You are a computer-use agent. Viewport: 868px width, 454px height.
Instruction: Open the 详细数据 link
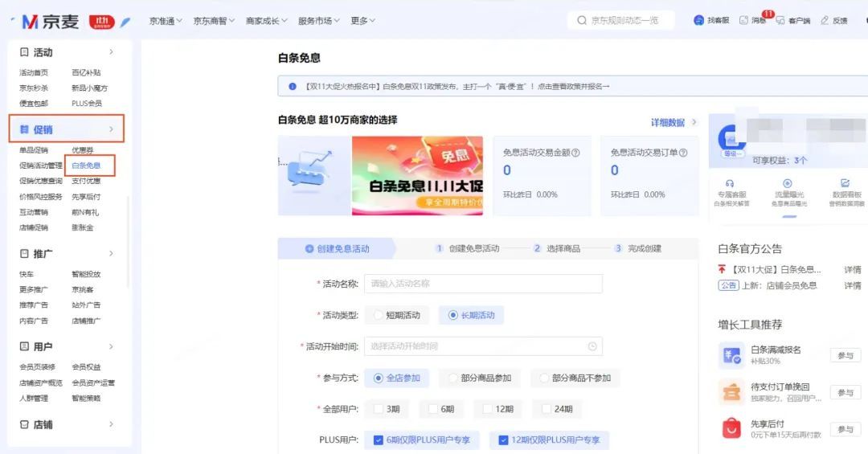click(668, 122)
